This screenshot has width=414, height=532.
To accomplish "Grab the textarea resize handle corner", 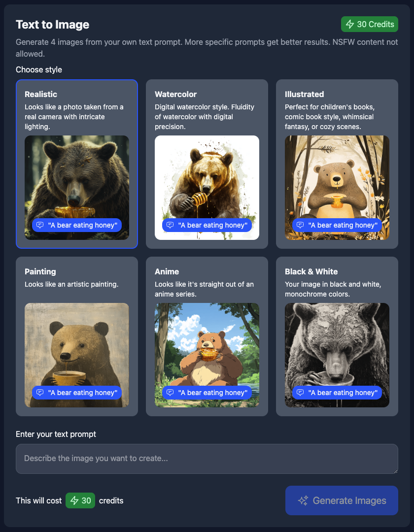I will pyautogui.click(x=395, y=471).
